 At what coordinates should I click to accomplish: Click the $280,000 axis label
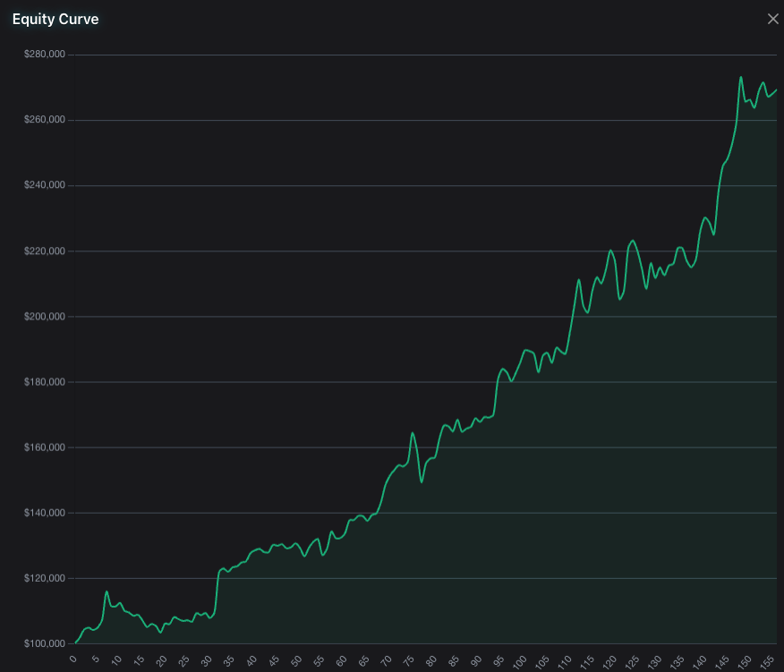pyautogui.click(x=45, y=54)
